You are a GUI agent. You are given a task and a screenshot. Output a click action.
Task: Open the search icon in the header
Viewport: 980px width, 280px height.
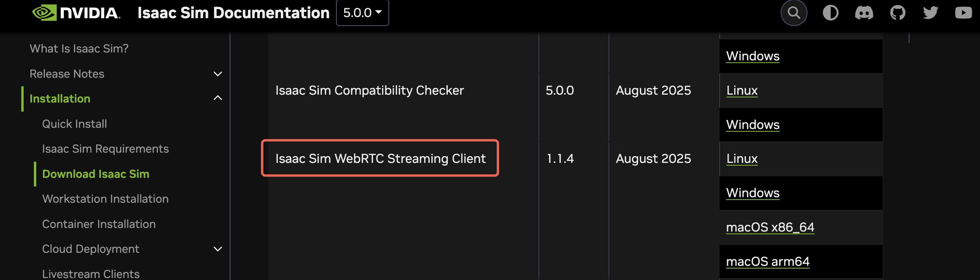794,13
